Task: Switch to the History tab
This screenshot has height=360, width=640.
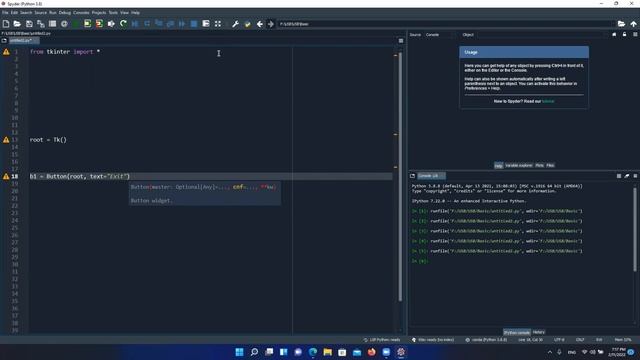Action: point(538,332)
